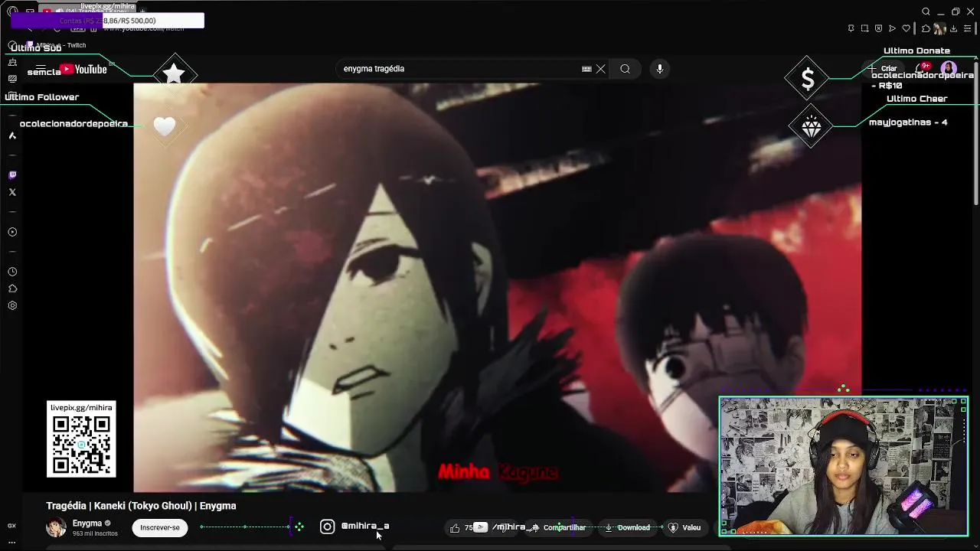The height and width of the screenshot is (551, 980).
Task: Click the Inscrever-se subscribe button
Action: tap(160, 527)
